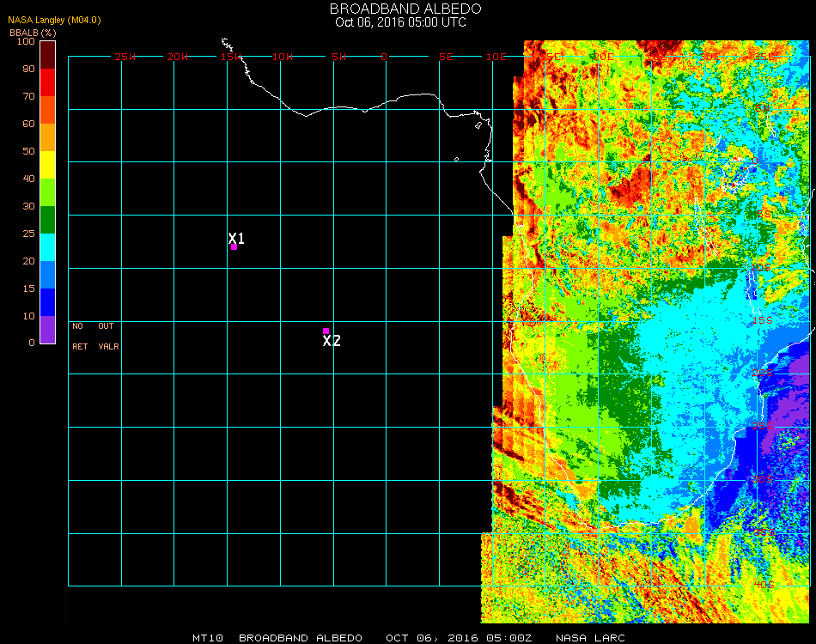Click the 5E longitude label
816x644 pixels.
click(446, 57)
